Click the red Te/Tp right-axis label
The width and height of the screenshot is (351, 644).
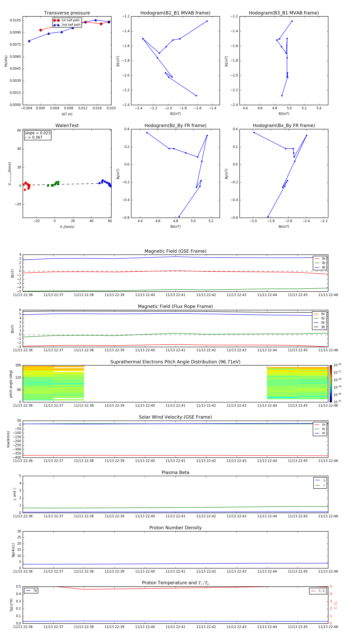pos(336,605)
